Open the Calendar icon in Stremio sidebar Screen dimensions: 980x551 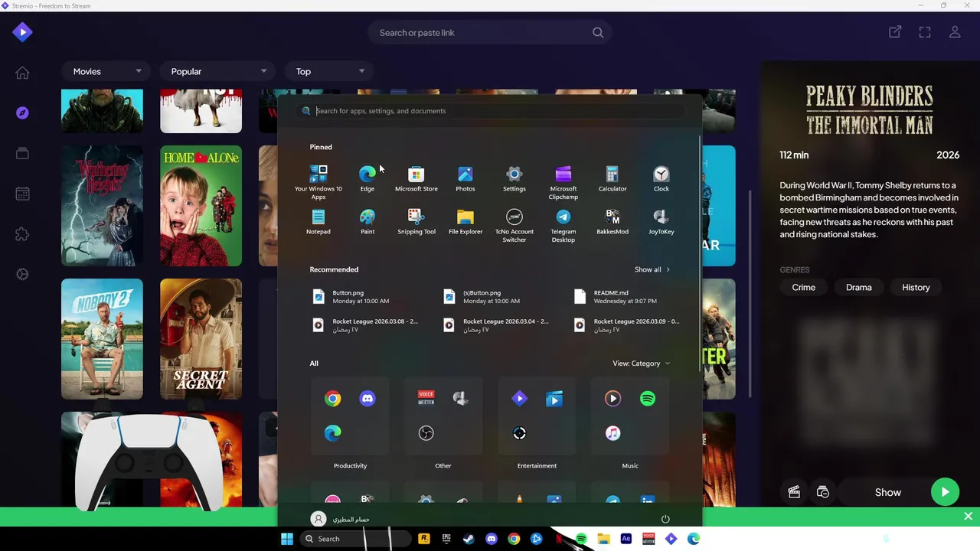pos(22,194)
